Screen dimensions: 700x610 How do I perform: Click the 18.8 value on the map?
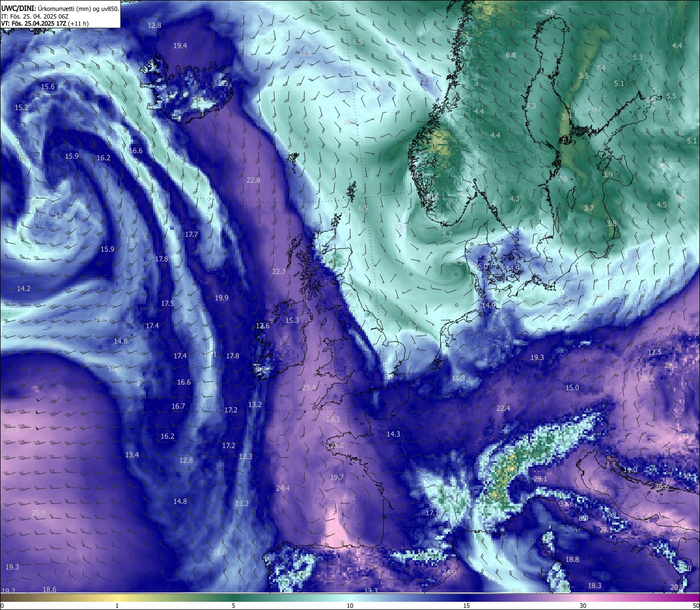click(572, 560)
